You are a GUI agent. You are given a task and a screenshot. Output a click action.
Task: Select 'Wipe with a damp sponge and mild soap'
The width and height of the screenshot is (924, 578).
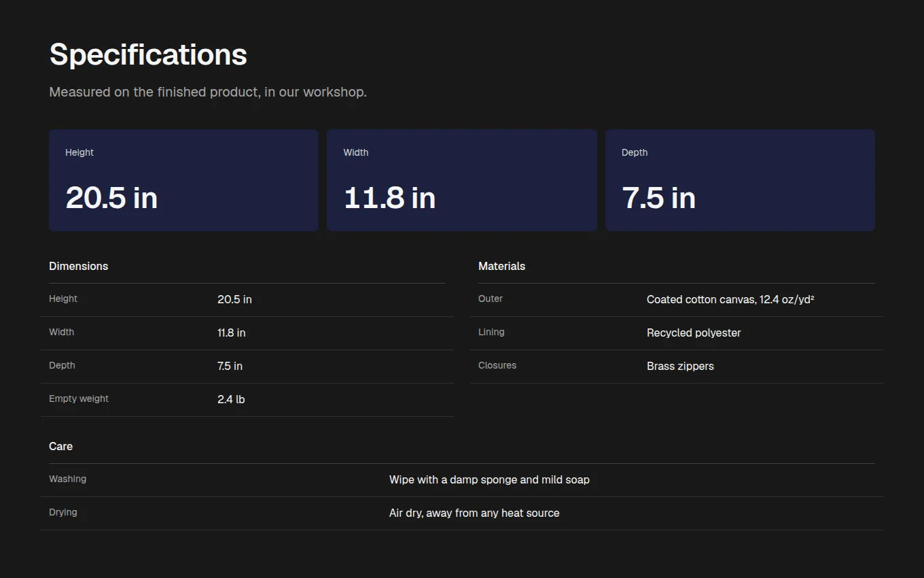tap(489, 479)
